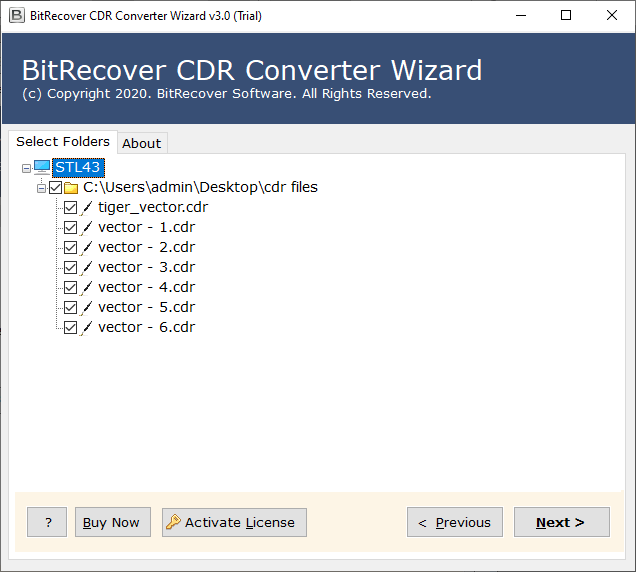Click the file icon next to vector - 1.cdr
Image resolution: width=636 pixels, height=572 pixels.
click(87, 228)
